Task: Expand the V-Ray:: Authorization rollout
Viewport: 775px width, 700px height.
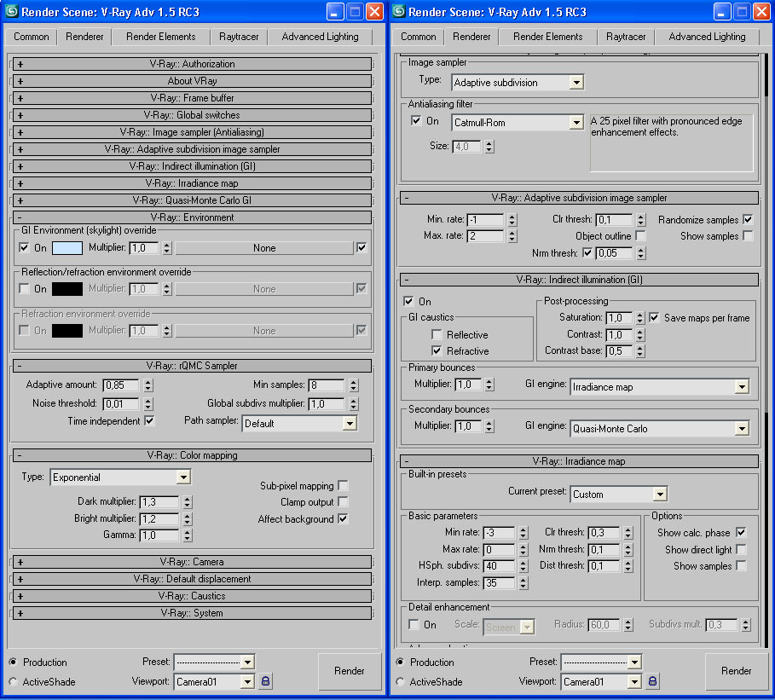Action: 192,64
